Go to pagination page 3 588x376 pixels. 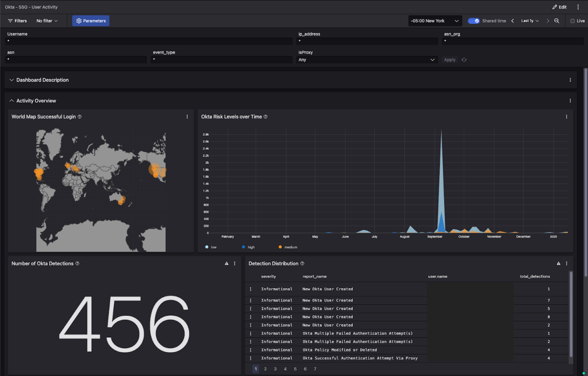(275, 369)
